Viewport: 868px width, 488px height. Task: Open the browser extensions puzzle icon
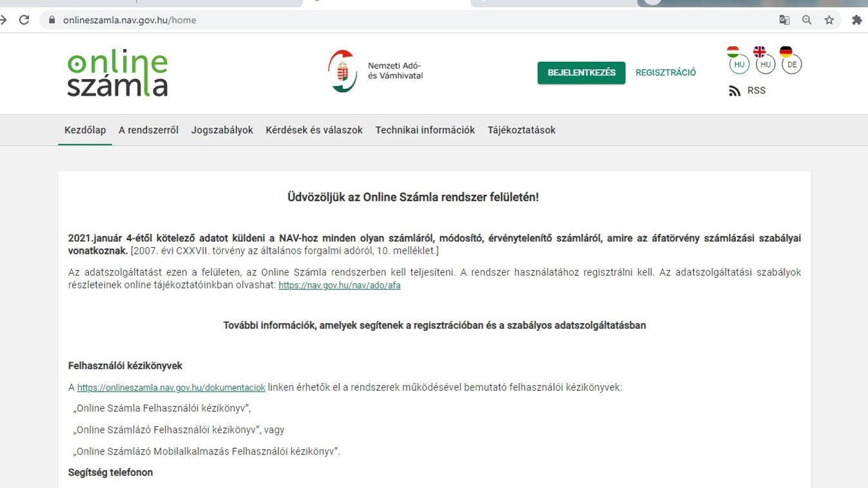pos(856,20)
